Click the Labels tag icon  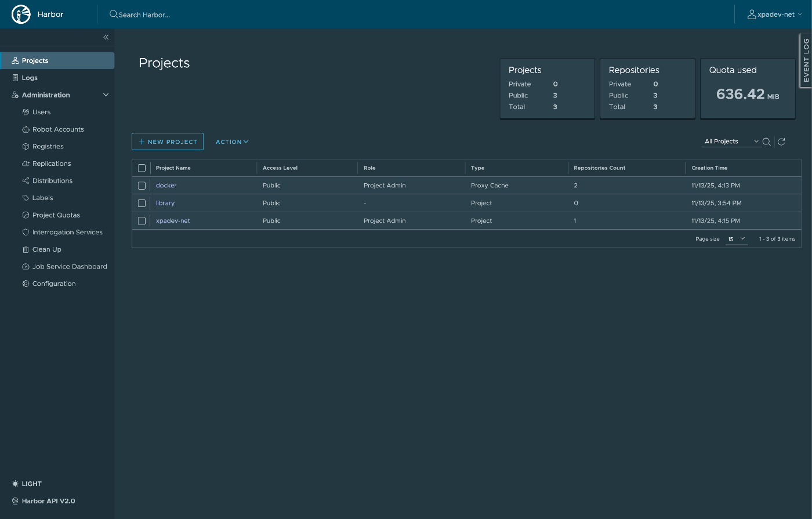pos(26,198)
